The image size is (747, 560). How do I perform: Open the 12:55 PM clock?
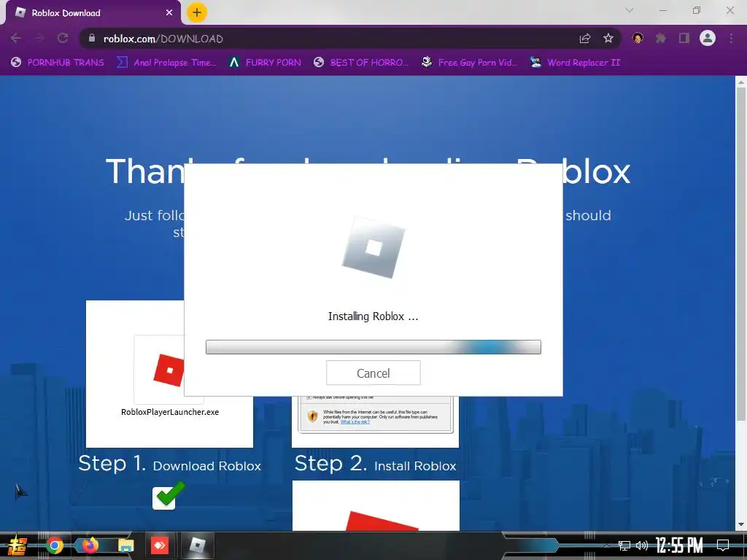[679, 545]
